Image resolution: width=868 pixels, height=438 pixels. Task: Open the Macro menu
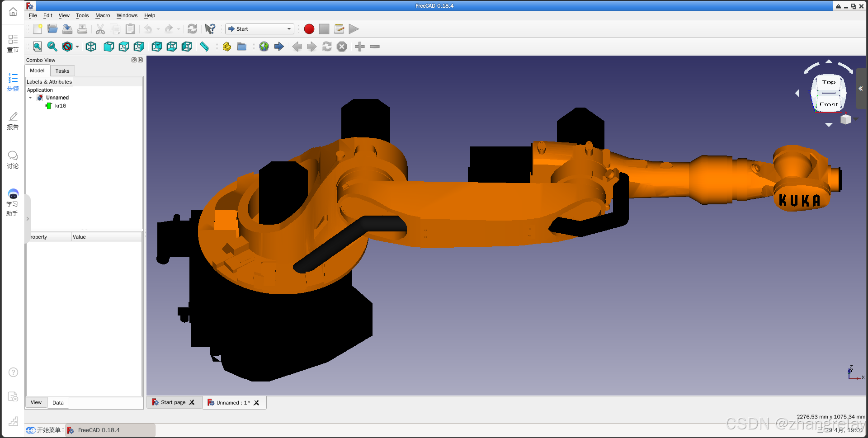[x=103, y=15]
